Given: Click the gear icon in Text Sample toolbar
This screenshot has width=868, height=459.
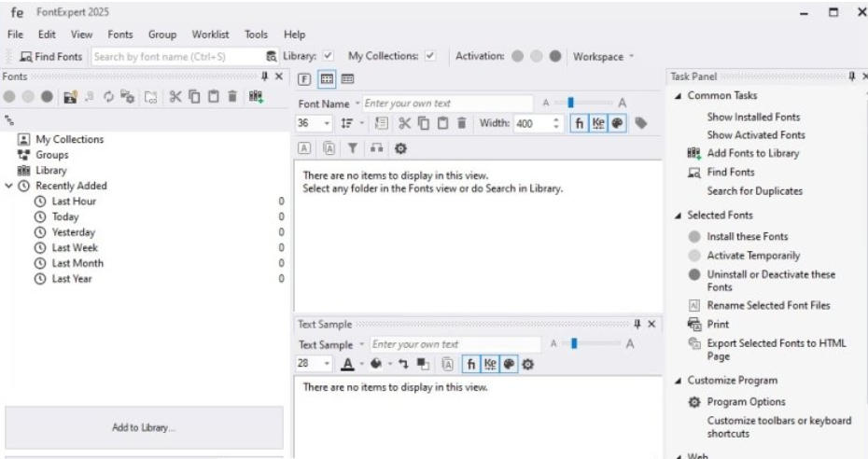Looking at the screenshot, I should (x=528, y=364).
